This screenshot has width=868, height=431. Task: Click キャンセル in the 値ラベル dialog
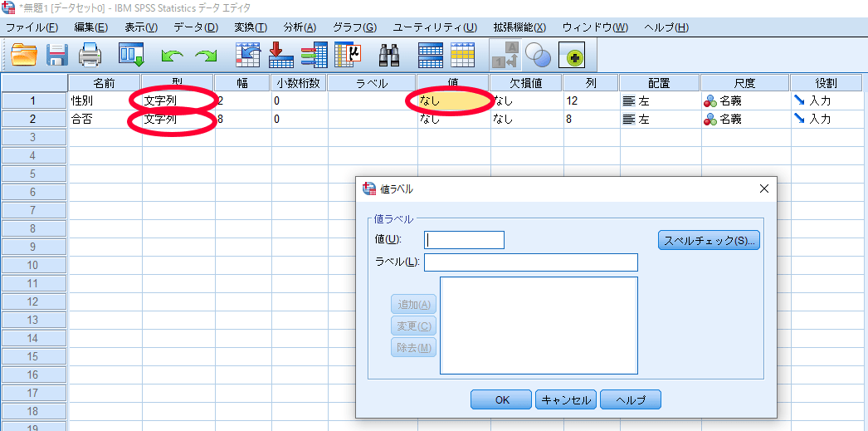click(566, 399)
